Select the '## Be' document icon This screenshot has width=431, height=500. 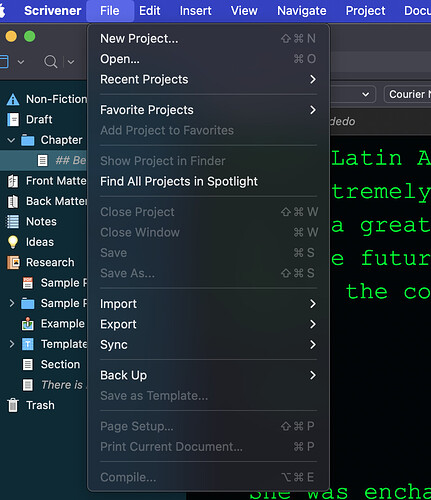point(42,160)
